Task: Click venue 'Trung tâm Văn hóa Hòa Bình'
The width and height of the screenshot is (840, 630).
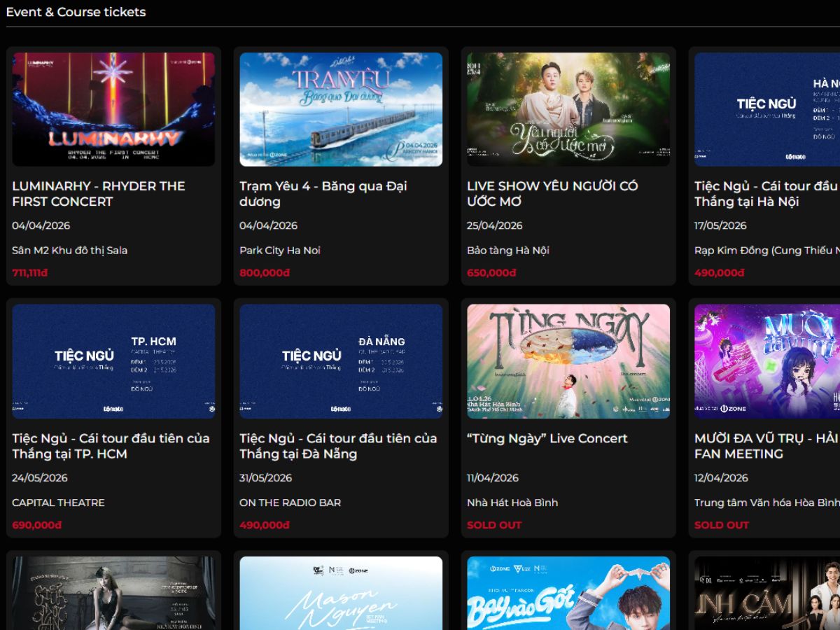Action: (x=767, y=503)
